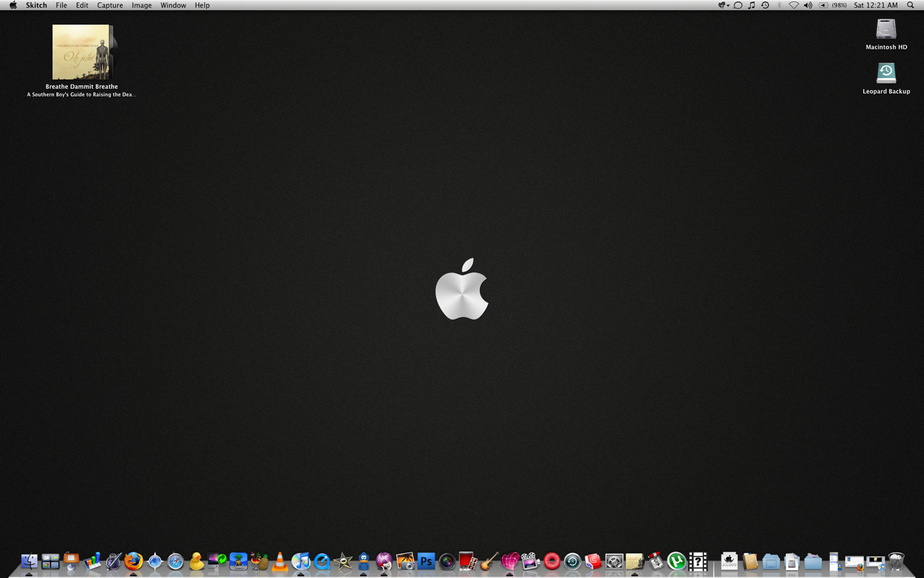
Task: Launch Numbers from the Dock
Action: pos(92,561)
